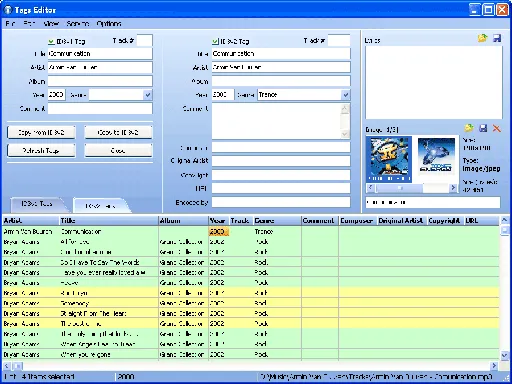Open the ID3v2 Genre dropdown showing Trance

point(346,95)
